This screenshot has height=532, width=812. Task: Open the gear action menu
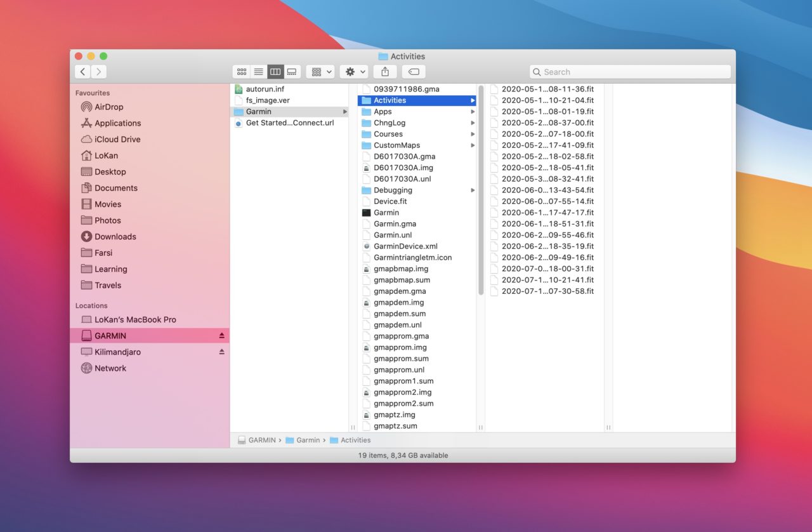pyautogui.click(x=353, y=72)
